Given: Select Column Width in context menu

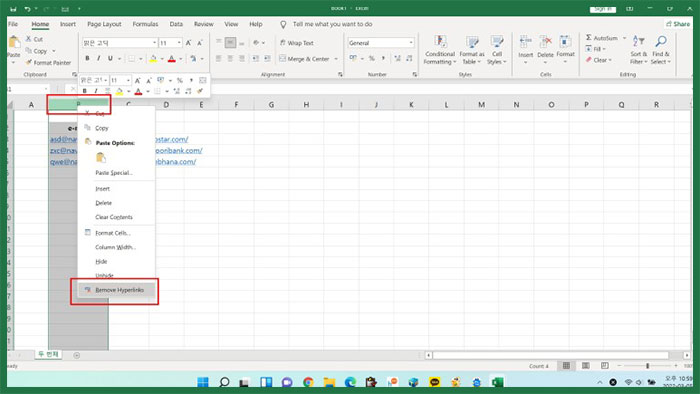Looking at the screenshot, I should [116, 247].
